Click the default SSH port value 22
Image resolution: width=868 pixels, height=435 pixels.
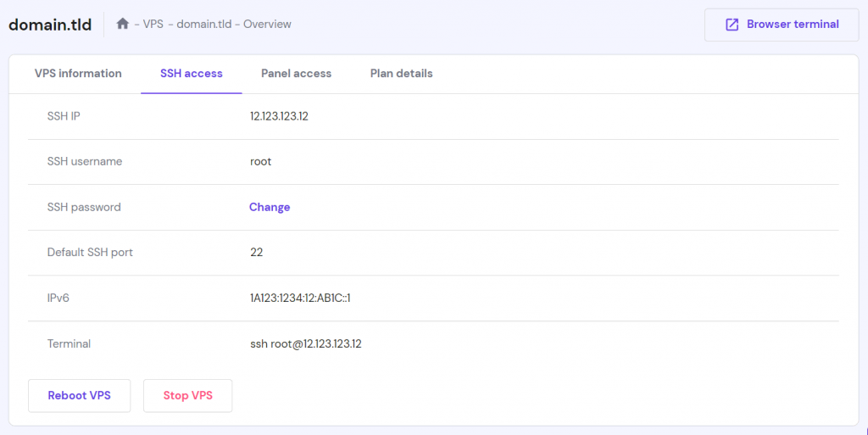point(256,253)
